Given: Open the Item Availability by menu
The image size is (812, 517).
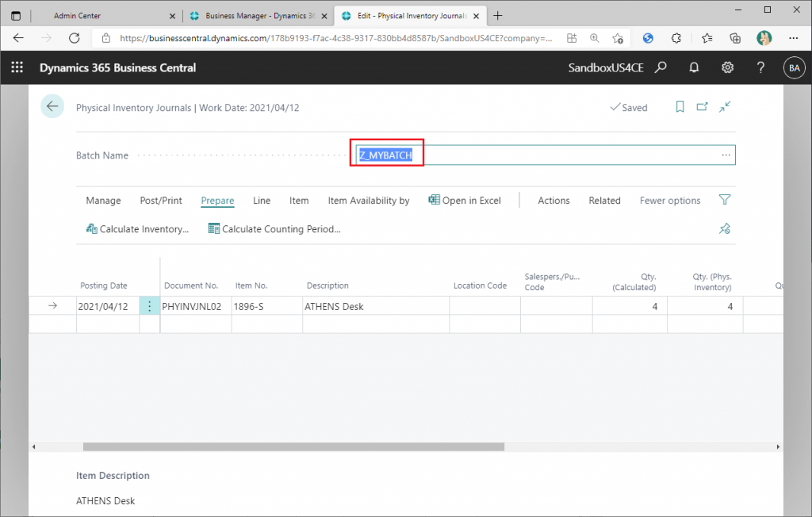Looking at the screenshot, I should tap(369, 201).
